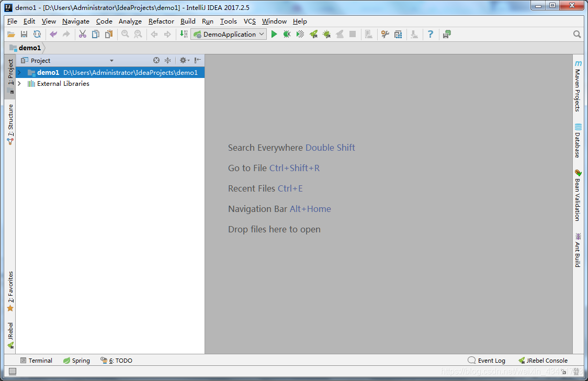Click the Paste clipboard icon

click(x=109, y=35)
